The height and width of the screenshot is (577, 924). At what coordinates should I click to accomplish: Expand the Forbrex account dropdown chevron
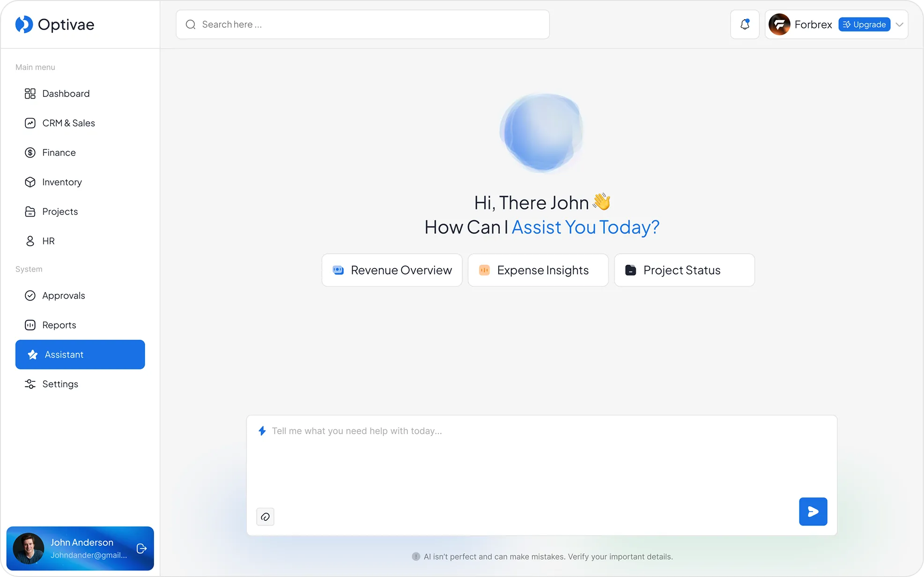[899, 24]
